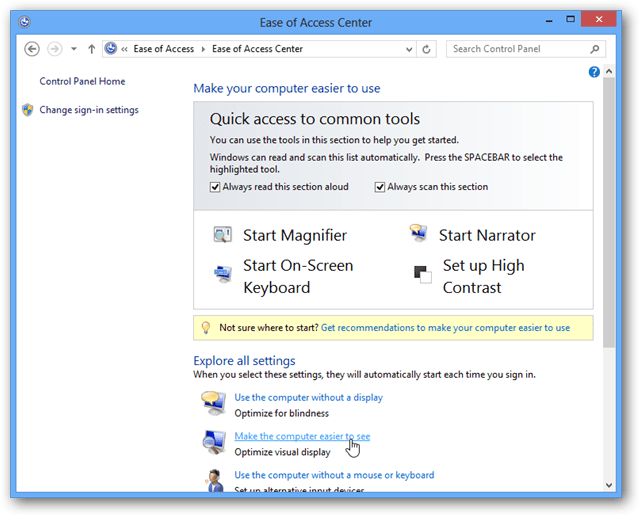Click Ease of Access Center breadcrumb

(x=257, y=49)
